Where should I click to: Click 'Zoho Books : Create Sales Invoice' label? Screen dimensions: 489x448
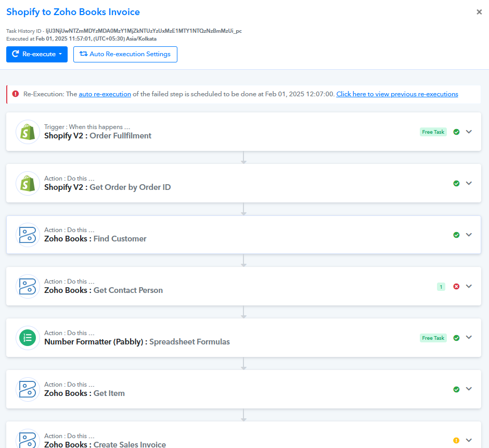click(x=105, y=444)
